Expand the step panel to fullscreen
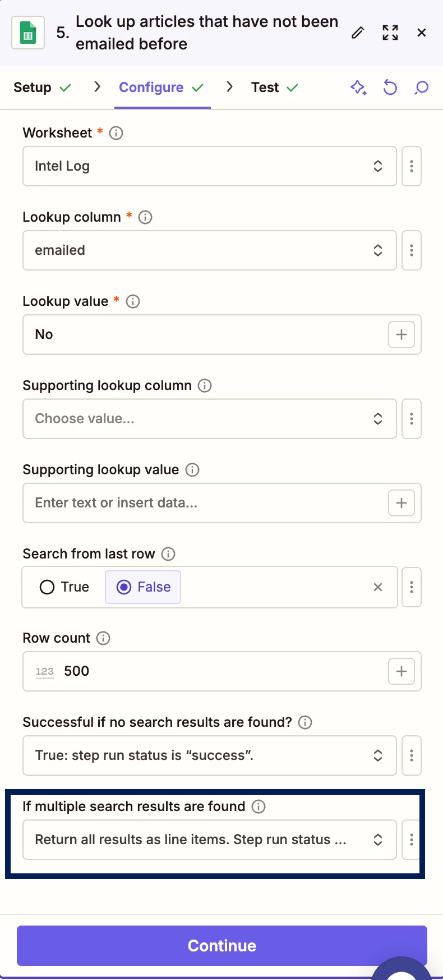Screen dimensions: 443x980 pos(390,33)
